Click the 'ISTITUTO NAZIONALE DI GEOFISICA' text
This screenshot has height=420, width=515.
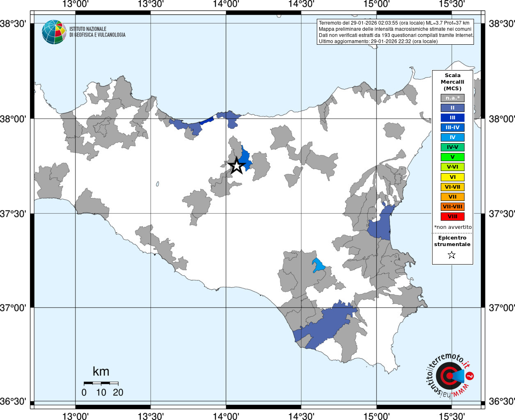click(x=97, y=32)
